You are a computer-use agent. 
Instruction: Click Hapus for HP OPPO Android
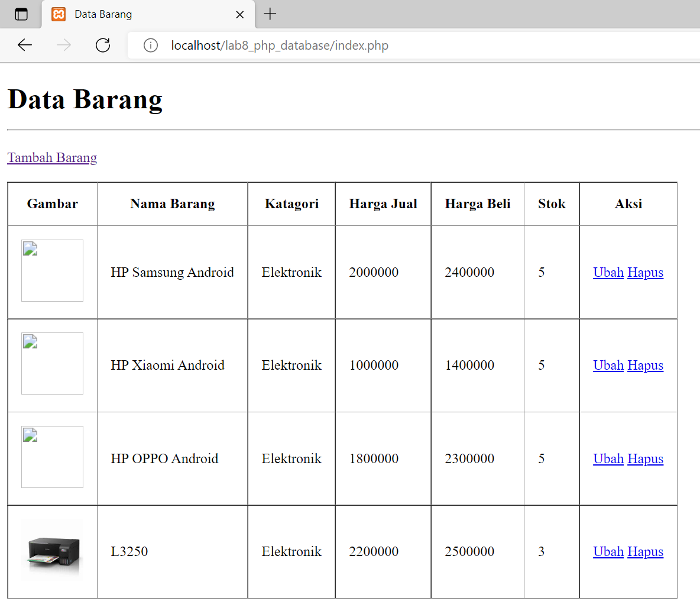tap(645, 458)
